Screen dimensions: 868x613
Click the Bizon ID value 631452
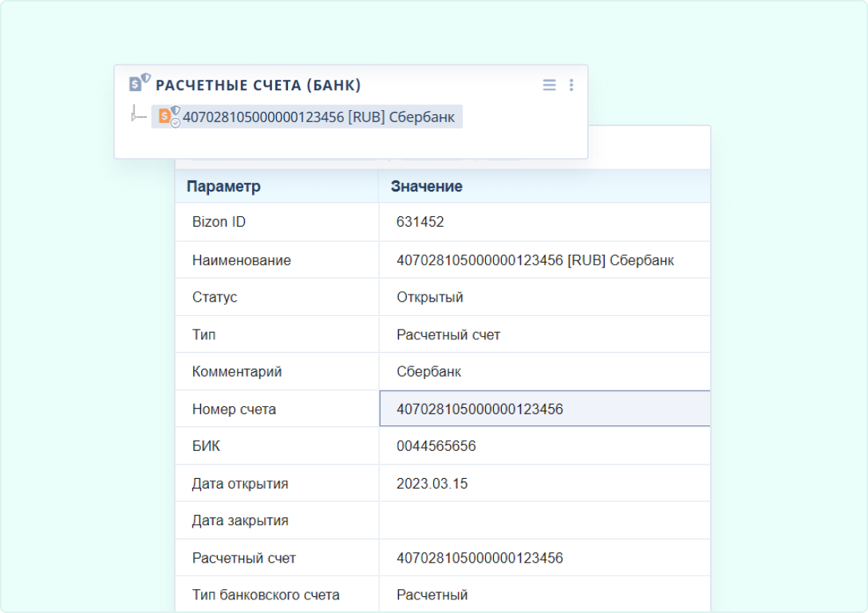pos(420,222)
